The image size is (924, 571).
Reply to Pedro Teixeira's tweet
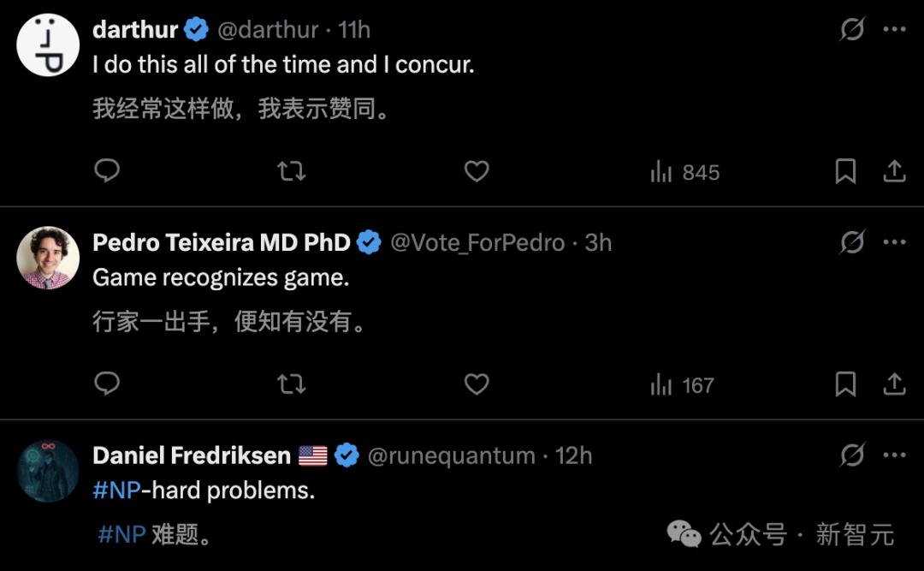pyautogui.click(x=107, y=384)
